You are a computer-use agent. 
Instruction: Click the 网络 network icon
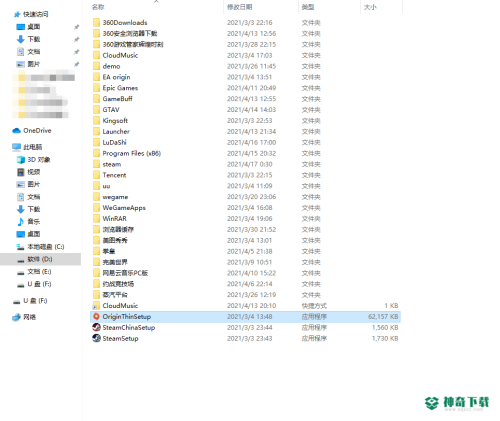pos(16,317)
